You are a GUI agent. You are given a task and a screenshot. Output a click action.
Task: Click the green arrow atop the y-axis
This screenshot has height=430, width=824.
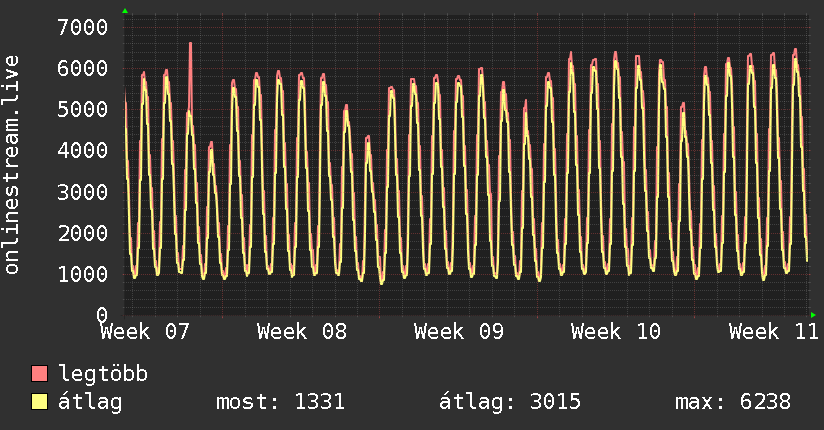click(x=125, y=11)
